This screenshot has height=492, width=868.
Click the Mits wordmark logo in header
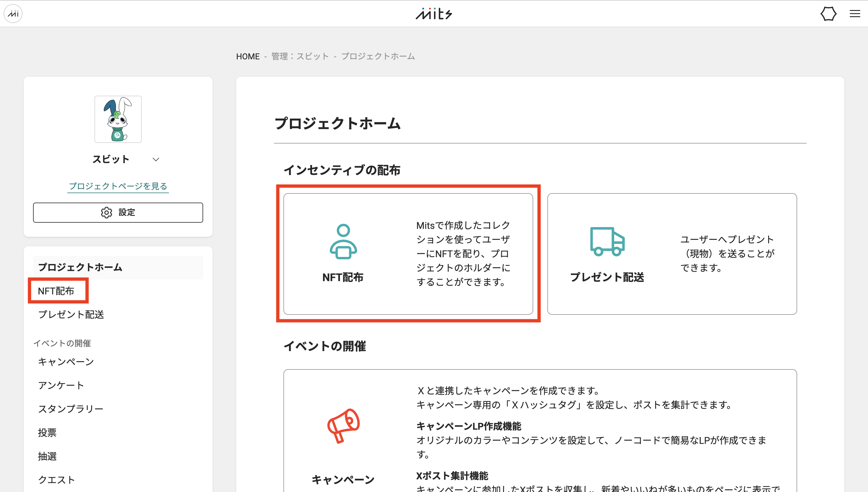click(434, 14)
